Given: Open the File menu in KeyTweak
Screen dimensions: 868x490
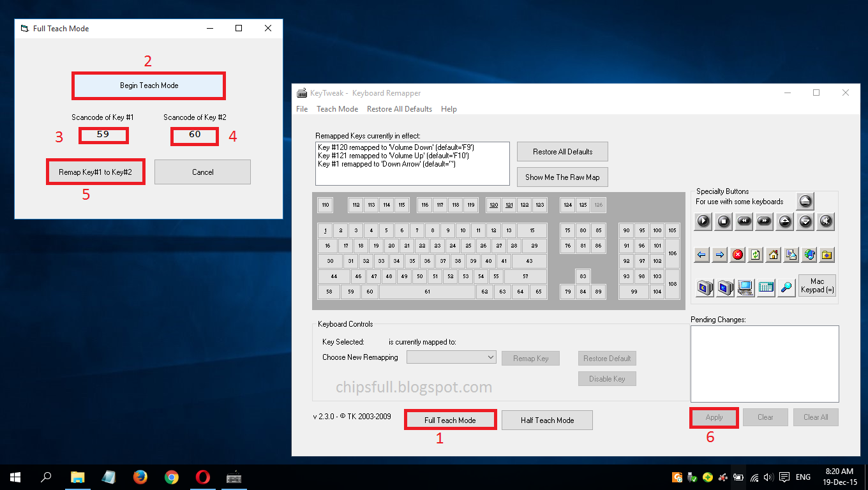Looking at the screenshot, I should point(302,109).
